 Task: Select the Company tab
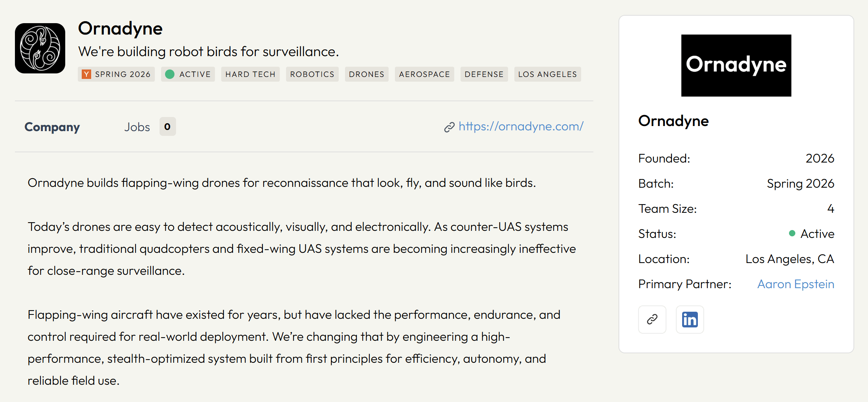(52, 127)
